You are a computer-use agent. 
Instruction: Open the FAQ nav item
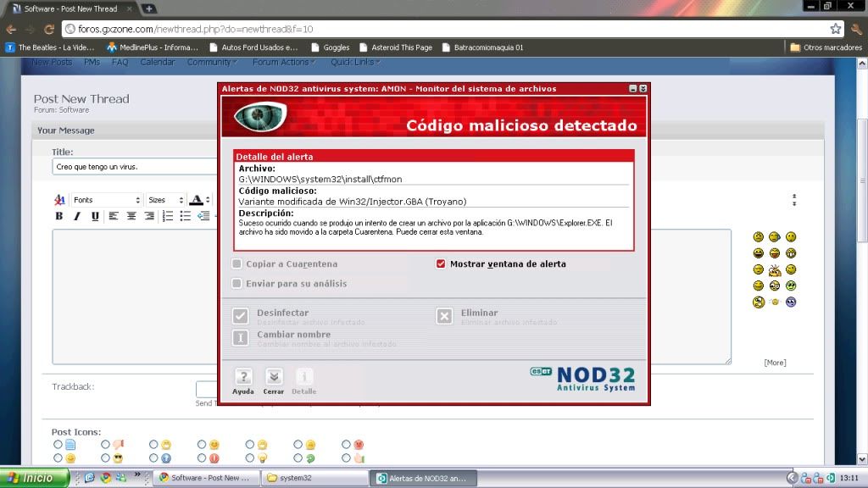(120, 62)
